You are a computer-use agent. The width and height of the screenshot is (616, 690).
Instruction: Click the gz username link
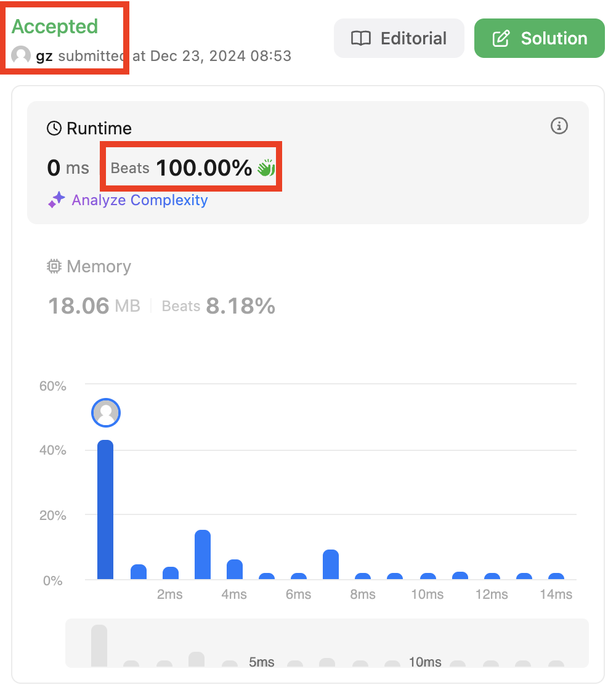[44, 56]
